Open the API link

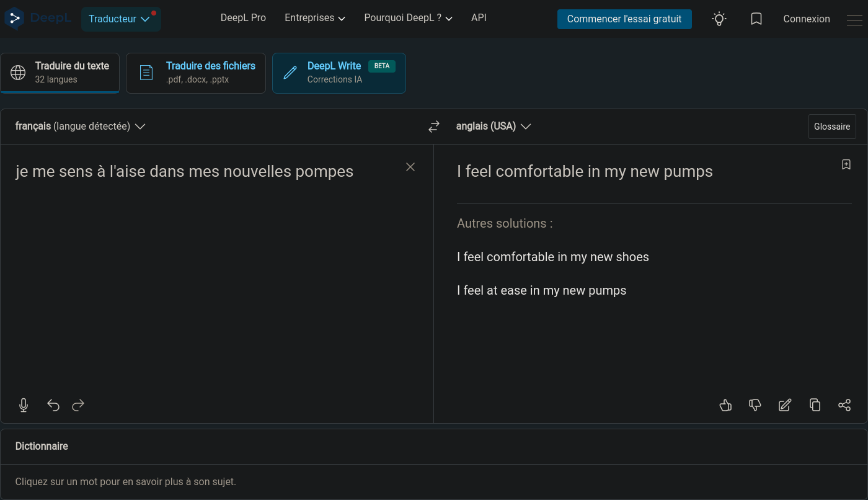[479, 18]
